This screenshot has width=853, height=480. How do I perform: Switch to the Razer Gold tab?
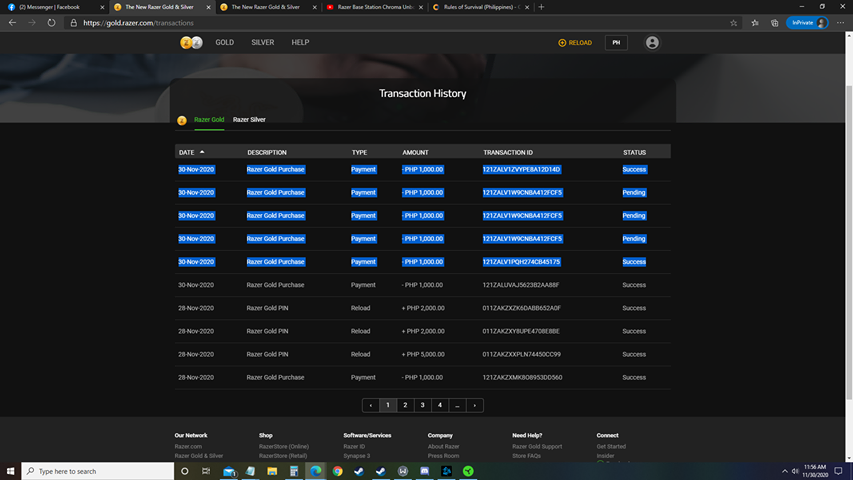209,120
